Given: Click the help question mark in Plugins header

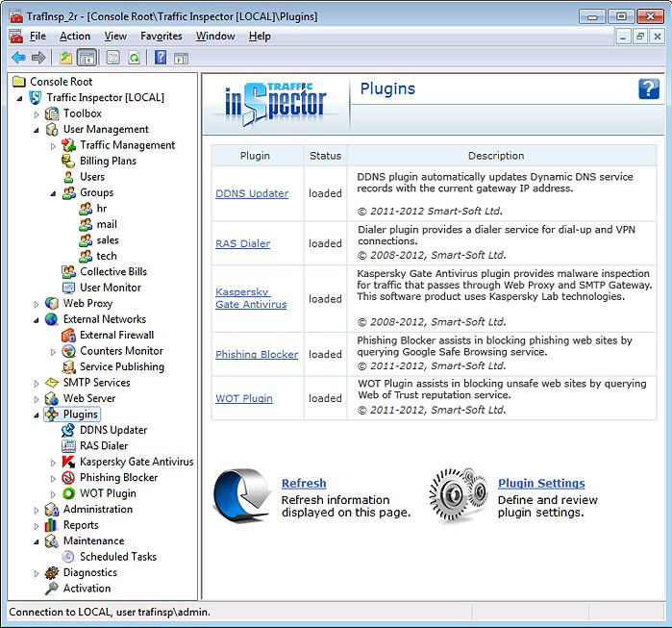Looking at the screenshot, I should (648, 89).
